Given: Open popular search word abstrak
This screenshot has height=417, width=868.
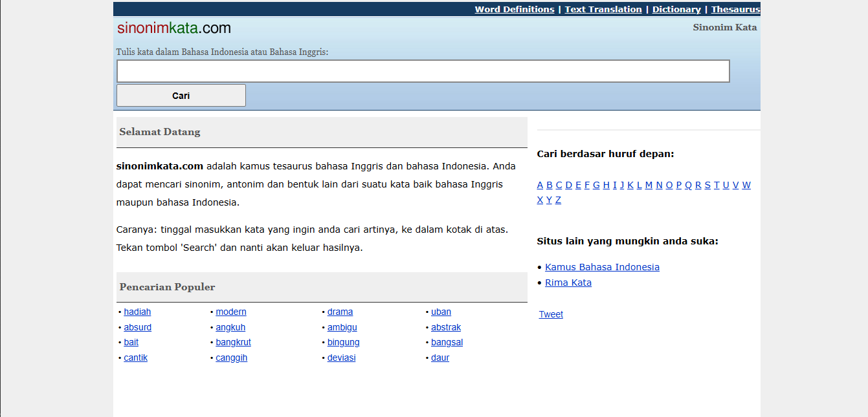Looking at the screenshot, I should click(447, 327).
